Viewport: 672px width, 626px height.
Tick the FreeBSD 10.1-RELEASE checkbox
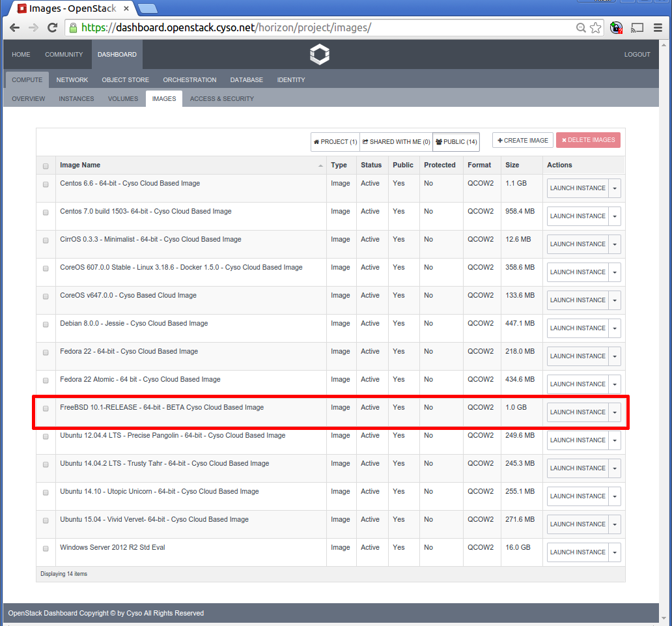(x=46, y=408)
